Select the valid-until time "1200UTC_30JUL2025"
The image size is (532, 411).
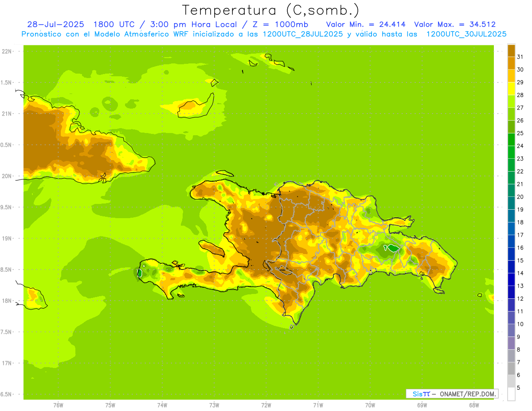466,34
